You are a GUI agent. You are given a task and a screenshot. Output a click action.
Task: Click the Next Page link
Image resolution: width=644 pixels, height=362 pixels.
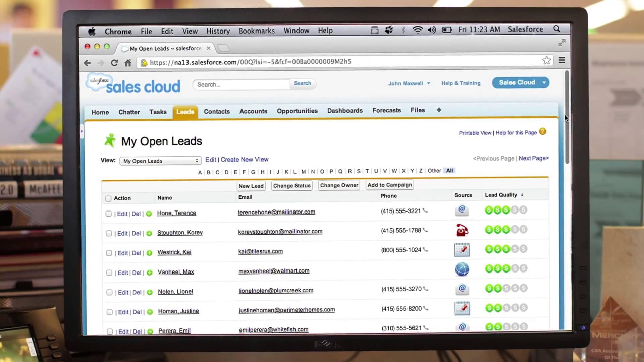[x=534, y=158]
